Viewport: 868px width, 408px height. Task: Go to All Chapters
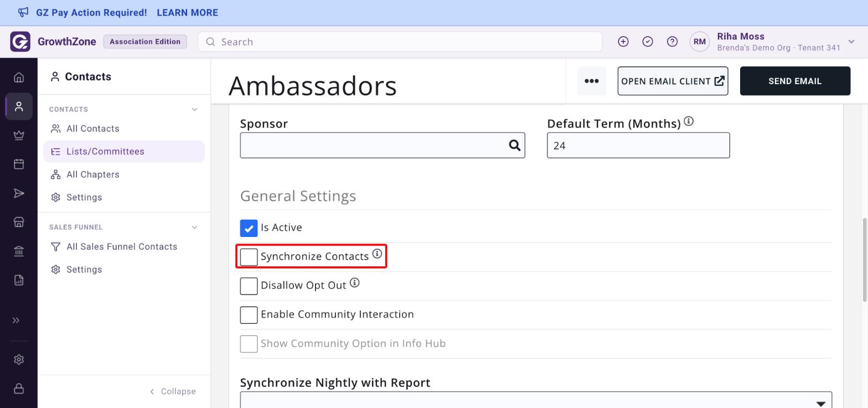click(124, 174)
